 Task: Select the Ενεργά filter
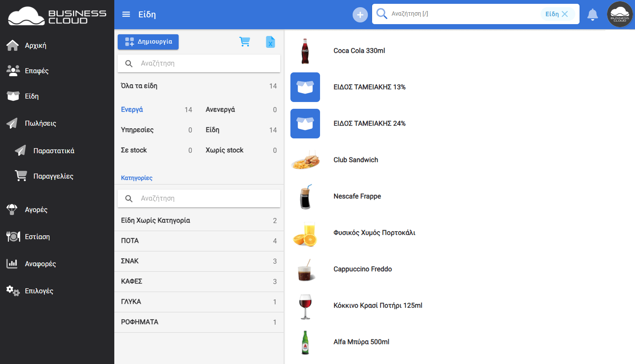tap(157, 110)
